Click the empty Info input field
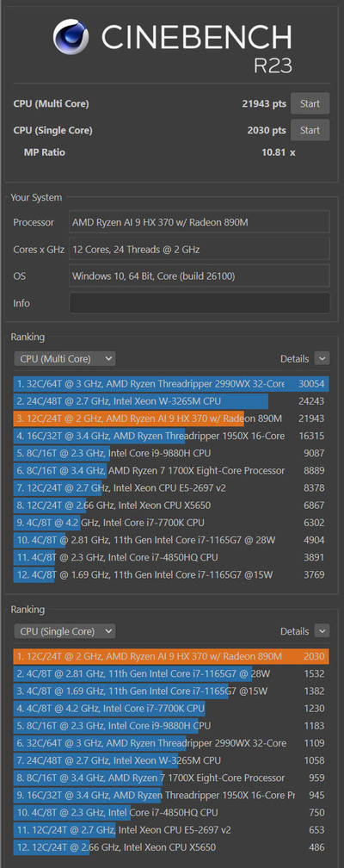Viewport: 344px width, 868px height. tap(200, 303)
